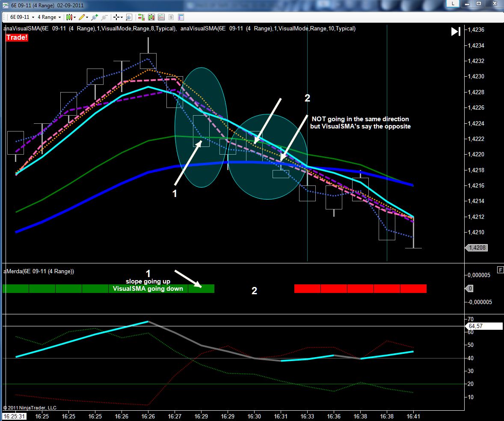Maximize the chart window
Screen dimensions: 504x421
pos(479,3)
